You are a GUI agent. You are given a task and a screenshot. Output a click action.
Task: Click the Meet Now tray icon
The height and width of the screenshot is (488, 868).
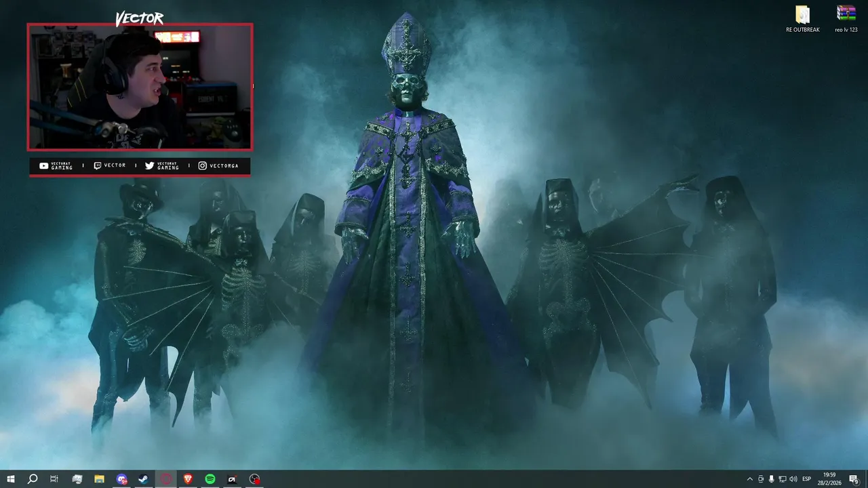[761, 479]
